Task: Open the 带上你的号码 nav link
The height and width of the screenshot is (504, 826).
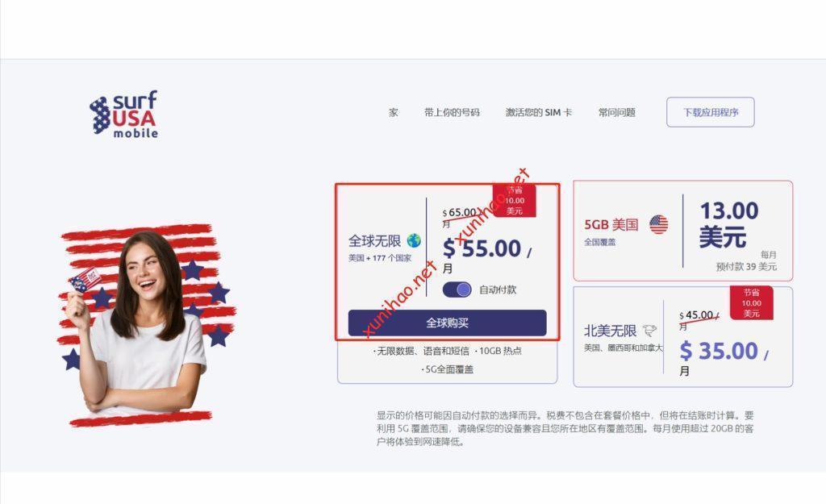Action: click(x=452, y=112)
